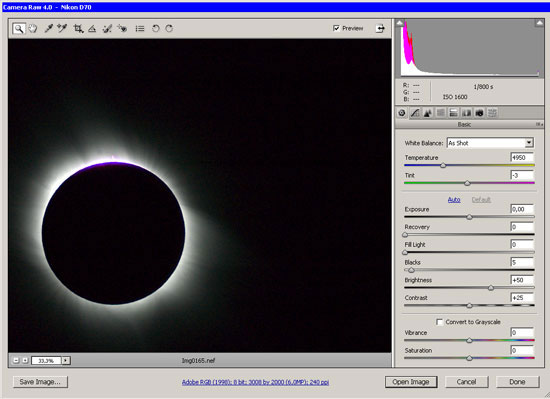The image size is (550, 399).
Task: Select the Straighten tool
Action: click(x=92, y=28)
